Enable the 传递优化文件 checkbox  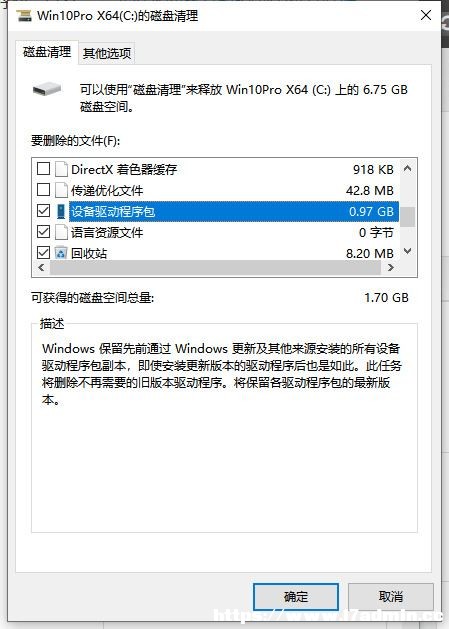pos(43,190)
